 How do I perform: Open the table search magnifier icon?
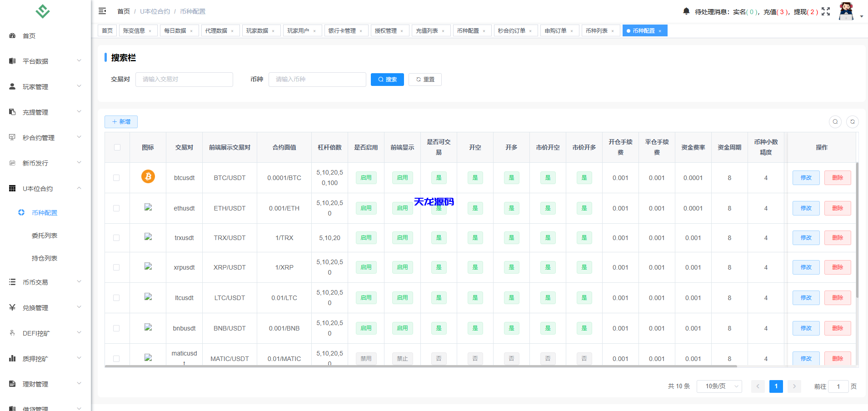835,121
